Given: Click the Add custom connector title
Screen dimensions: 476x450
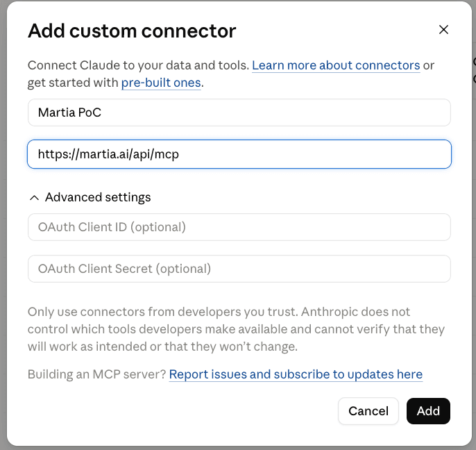Looking at the screenshot, I should (132, 31).
